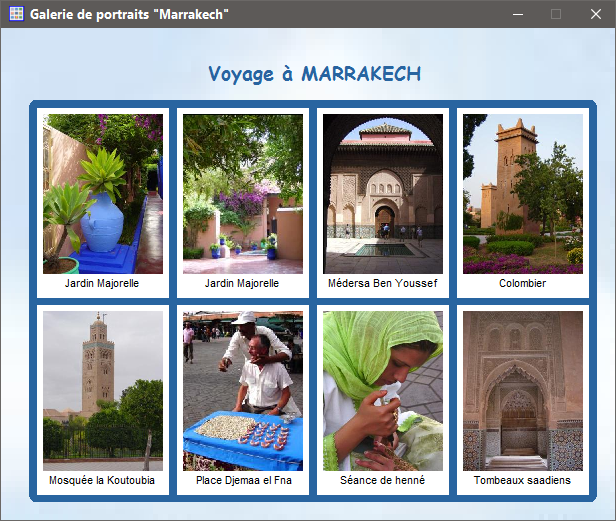616x521 pixels.
Task: Minimize the Galerie de portraits window
Action: (518, 15)
